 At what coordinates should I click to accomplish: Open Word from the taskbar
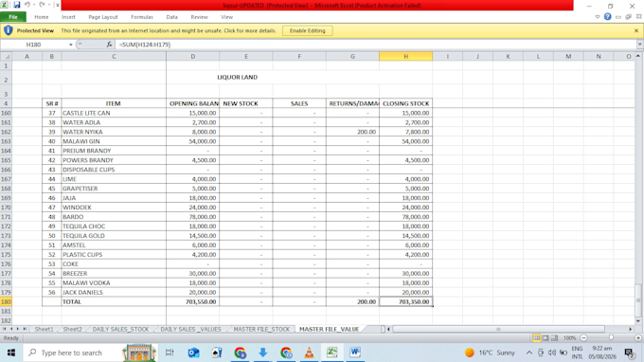(355, 353)
